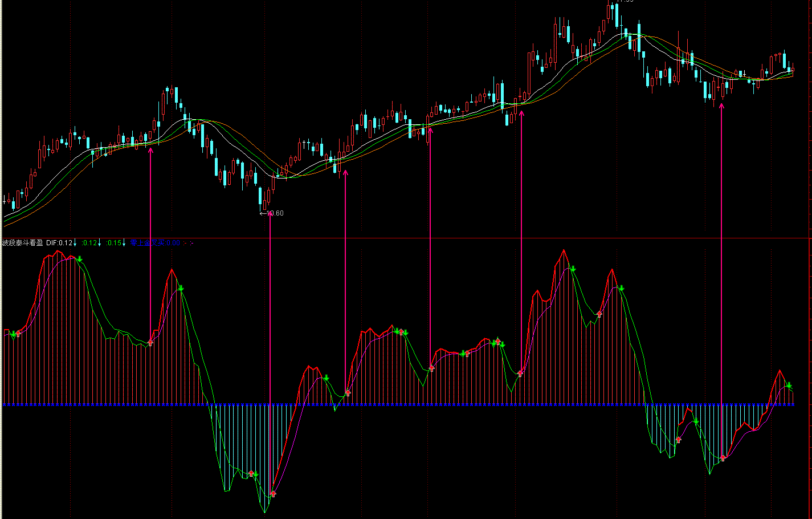812x519 pixels.
Task: Click the blue dotted zero axis line
Action: point(399,404)
